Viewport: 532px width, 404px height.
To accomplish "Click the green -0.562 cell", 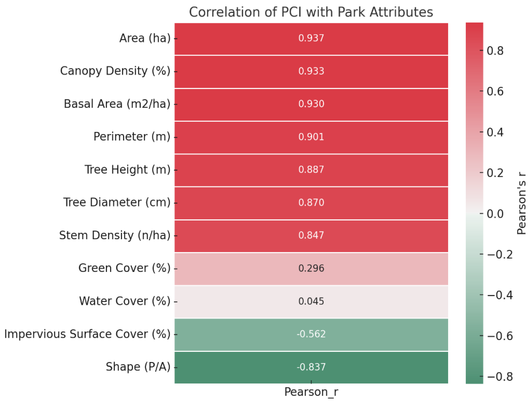I will pyautogui.click(x=311, y=334).
